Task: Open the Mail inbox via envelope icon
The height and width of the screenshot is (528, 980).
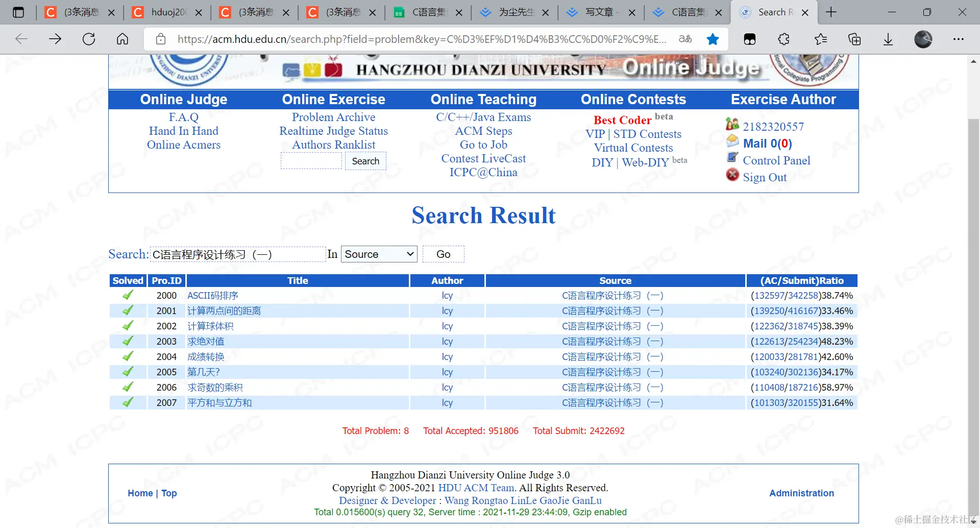Action: coord(732,141)
